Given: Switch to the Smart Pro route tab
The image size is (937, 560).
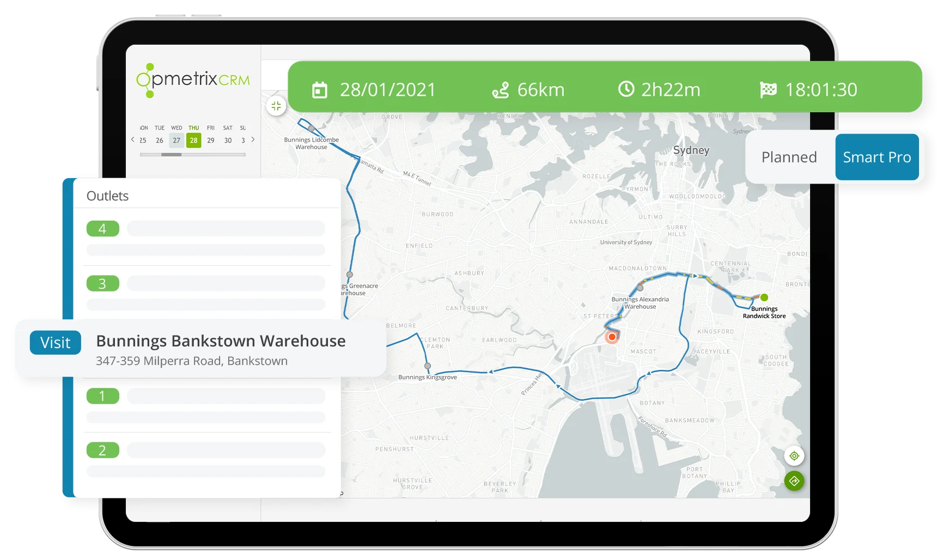Looking at the screenshot, I should 877,157.
